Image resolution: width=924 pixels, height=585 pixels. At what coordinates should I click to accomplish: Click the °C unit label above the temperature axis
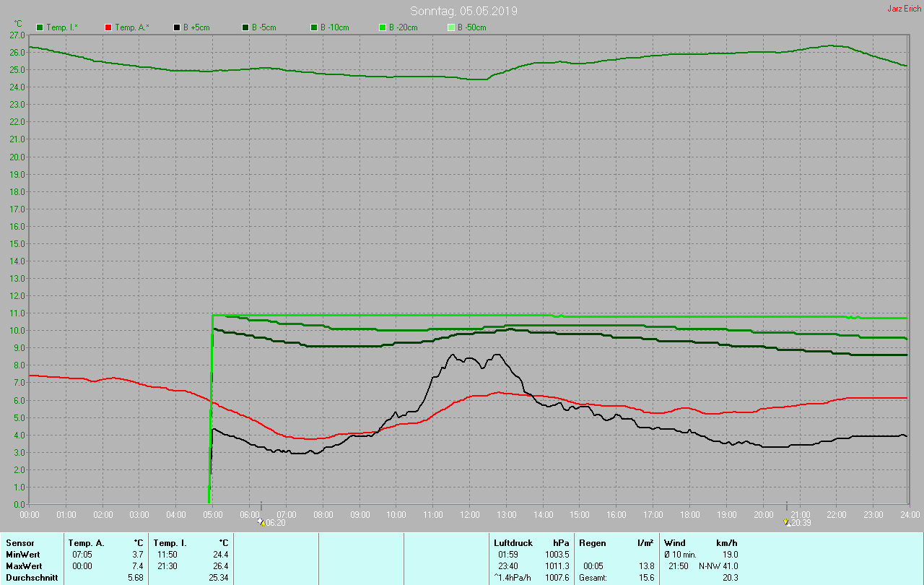(x=18, y=24)
